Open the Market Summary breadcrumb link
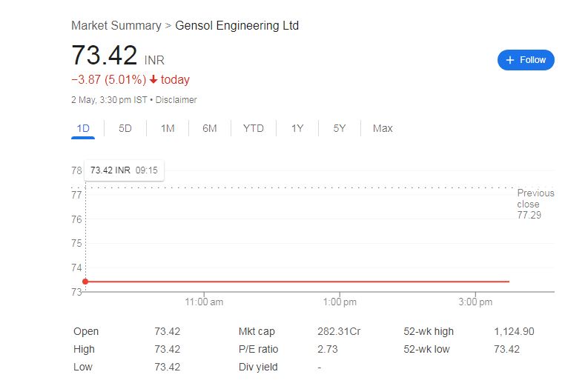The height and width of the screenshot is (389, 588). click(x=116, y=25)
